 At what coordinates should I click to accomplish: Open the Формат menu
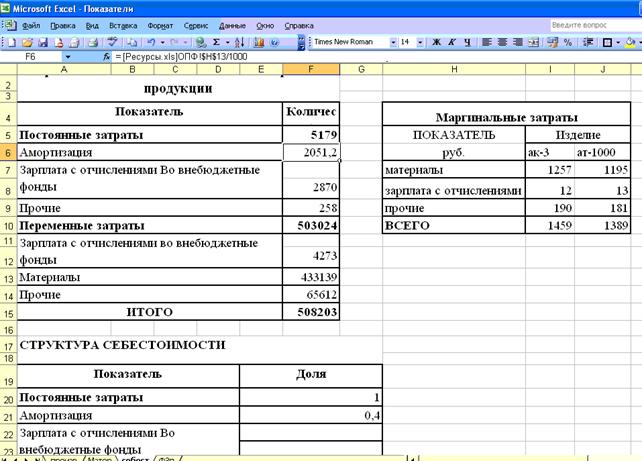coord(160,26)
